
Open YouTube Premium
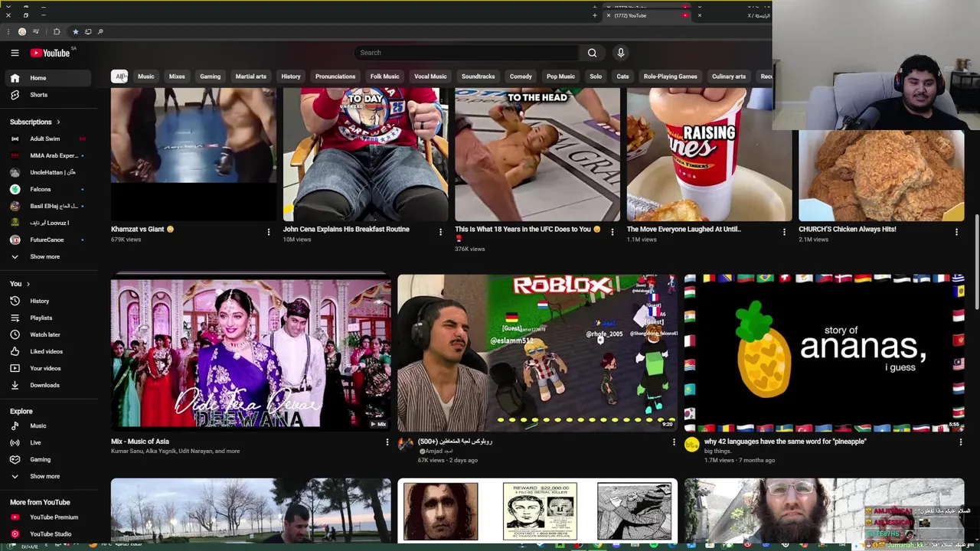coord(49,517)
